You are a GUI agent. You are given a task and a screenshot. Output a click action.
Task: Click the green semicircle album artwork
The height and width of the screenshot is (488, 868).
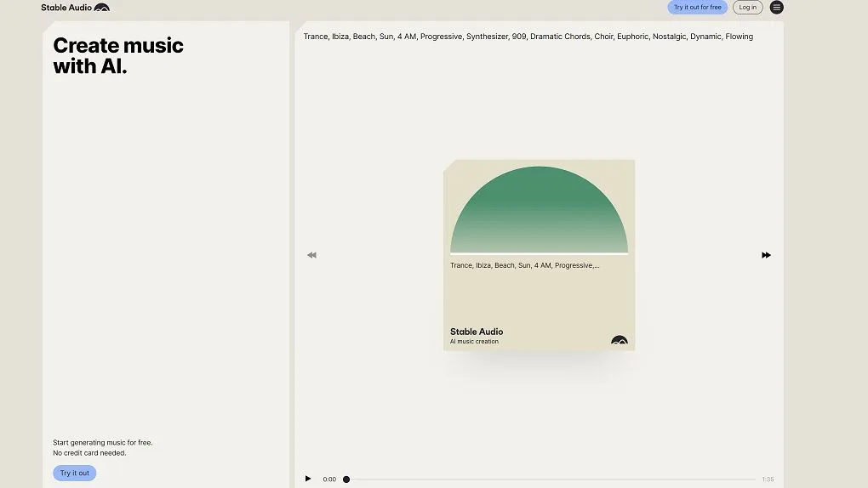click(x=540, y=210)
